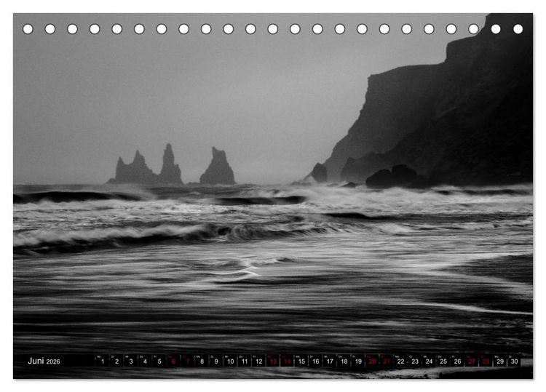This screenshot has width=546, height=392.
Task: Click the first binding hole at top left
Action: [28, 29]
